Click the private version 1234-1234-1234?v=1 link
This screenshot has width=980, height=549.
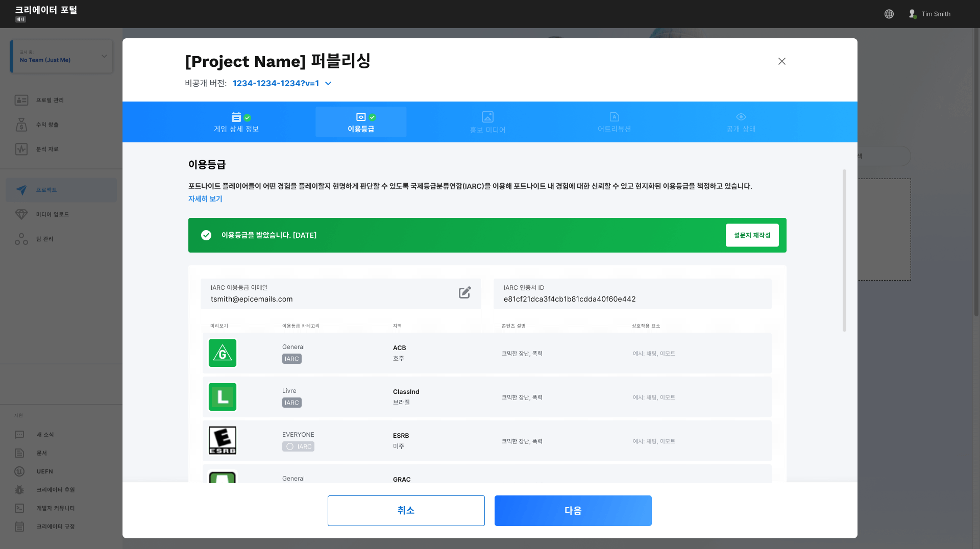[276, 83]
